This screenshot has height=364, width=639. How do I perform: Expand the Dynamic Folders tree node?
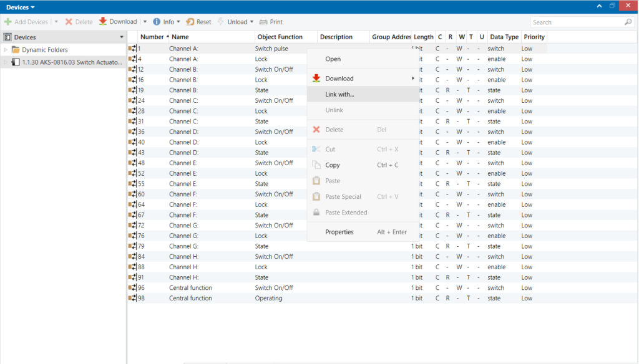tap(6, 50)
